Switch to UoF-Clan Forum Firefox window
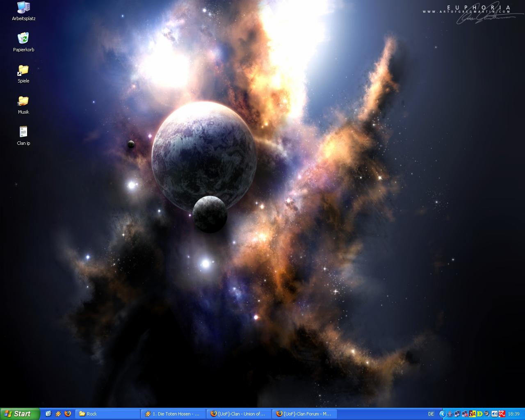The image size is (525, 420). click(x=304, y=414)
